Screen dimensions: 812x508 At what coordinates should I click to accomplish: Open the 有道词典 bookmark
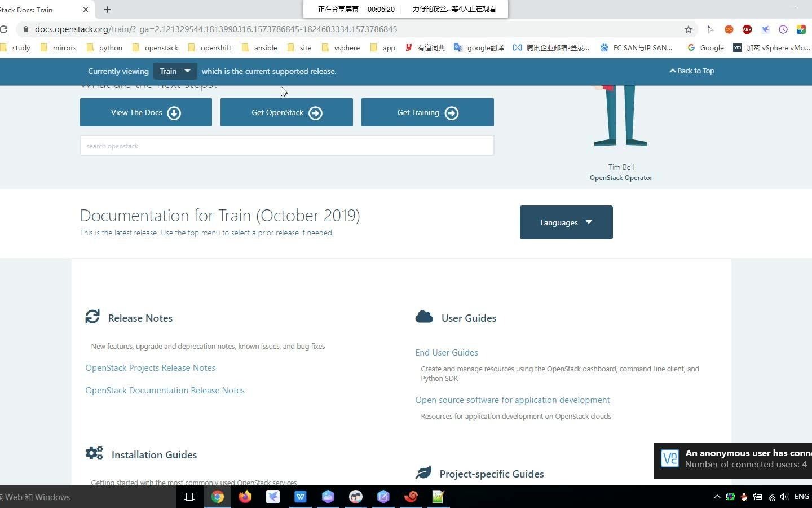pyautogui.click(x=425, y=48)
